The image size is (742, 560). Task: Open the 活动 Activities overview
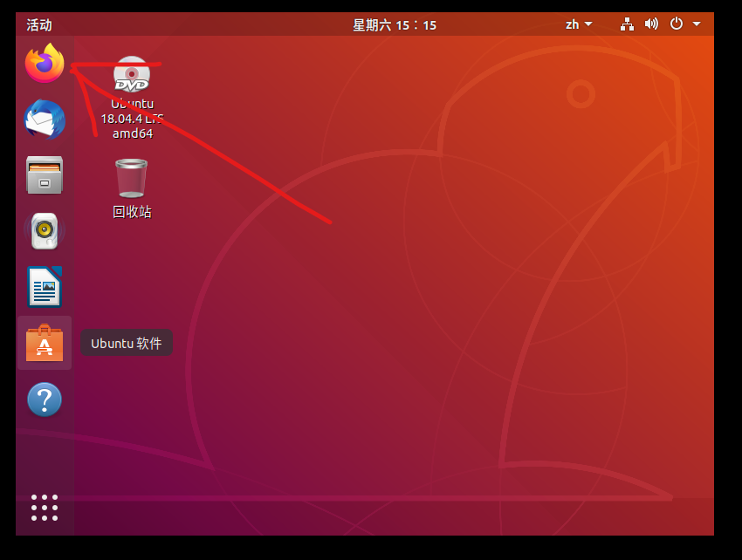tap(39, 25)
